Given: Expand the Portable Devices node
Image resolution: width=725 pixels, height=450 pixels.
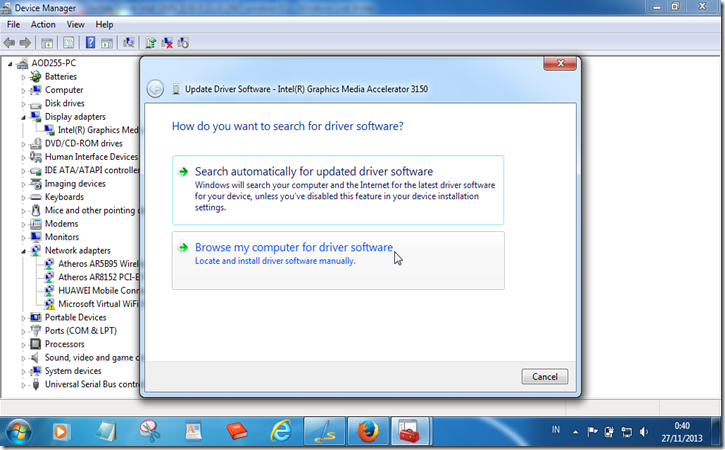Looking at the screenshot, I should pos(23,318).
